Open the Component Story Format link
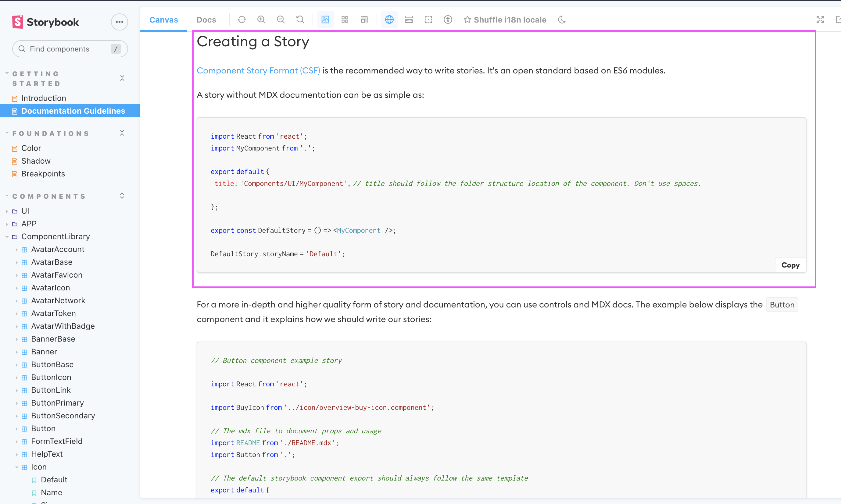 [258, 70]
